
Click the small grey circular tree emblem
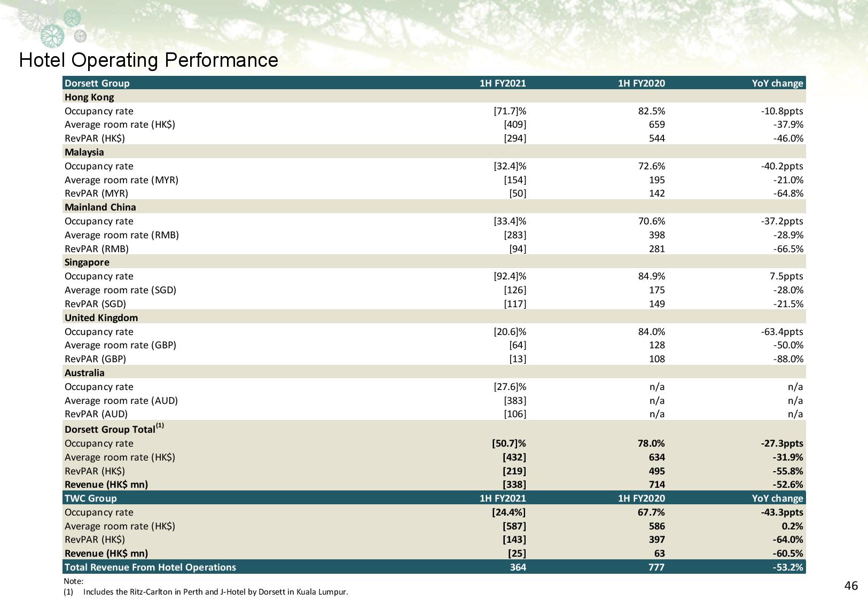pos(80,36)
